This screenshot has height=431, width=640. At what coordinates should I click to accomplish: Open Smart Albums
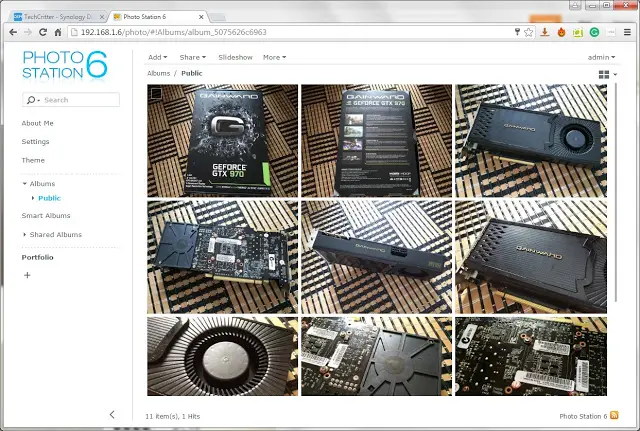(x=46, y=216)
